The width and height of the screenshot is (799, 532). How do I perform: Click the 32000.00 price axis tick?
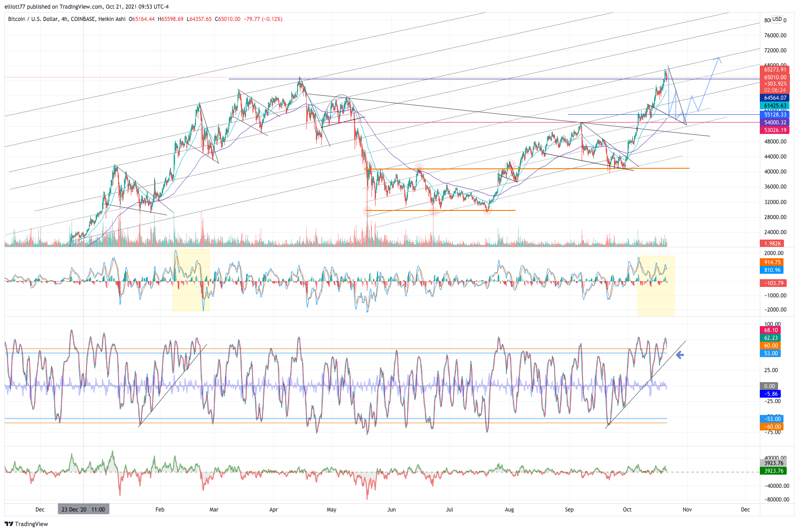pos(775,202)
